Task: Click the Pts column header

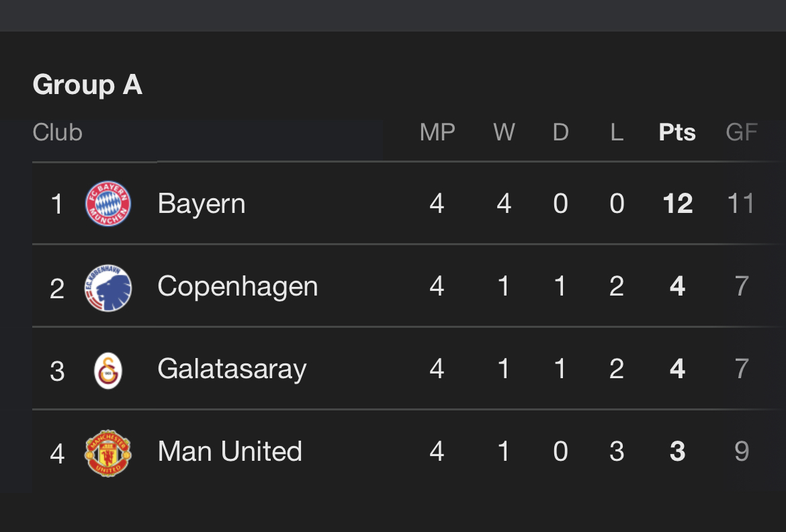Action: pyautogui.click(x=677, y=132)
